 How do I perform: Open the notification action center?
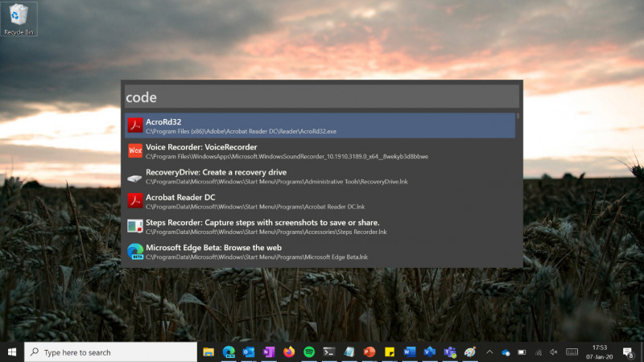click(x=628, y=352)
